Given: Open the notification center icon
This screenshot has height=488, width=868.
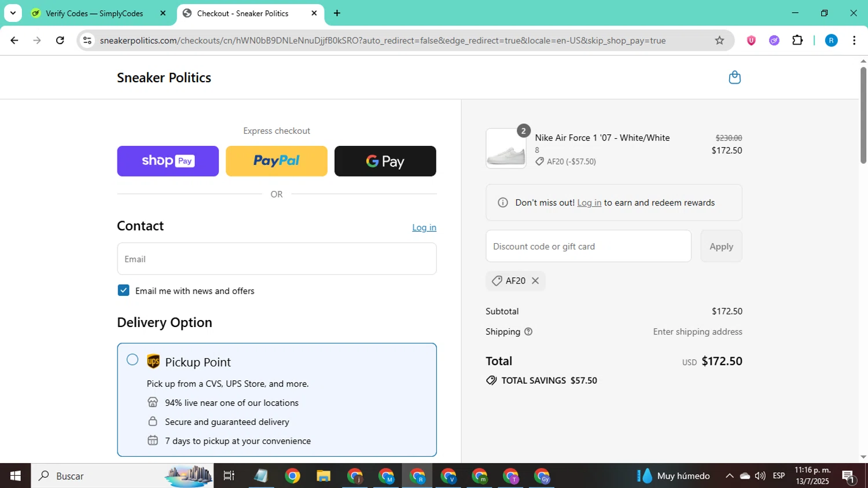Looking at the screenshot, I should click(x=849, y=476).
